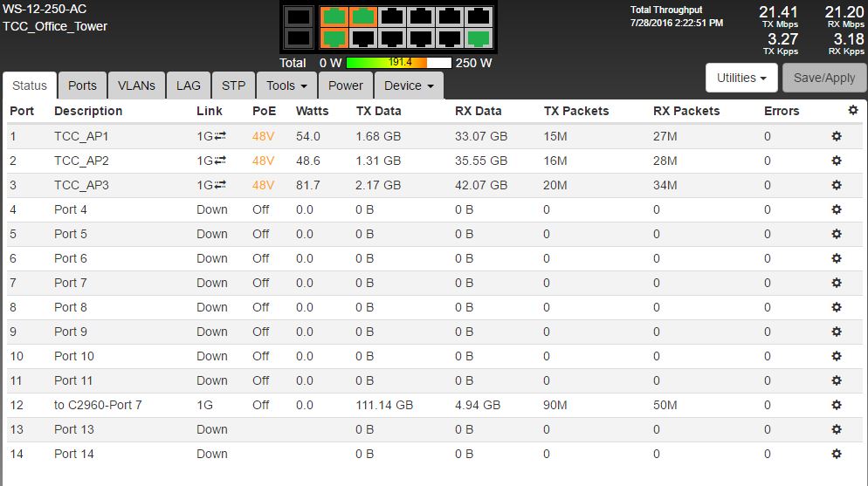
Task: Open settings gear for TCC_AP3 row
Action: click(x=836, y=185)
